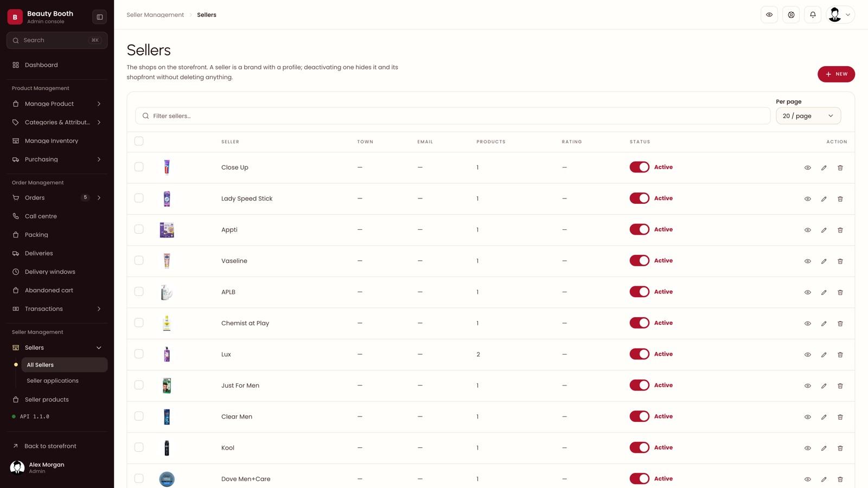Switch off the Lux seller status

coord(639,354)
